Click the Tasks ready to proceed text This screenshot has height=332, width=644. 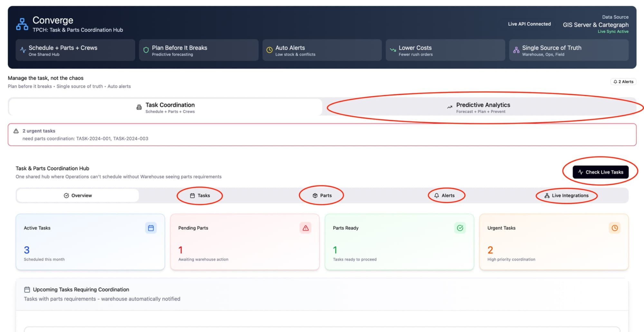point(355,259)
